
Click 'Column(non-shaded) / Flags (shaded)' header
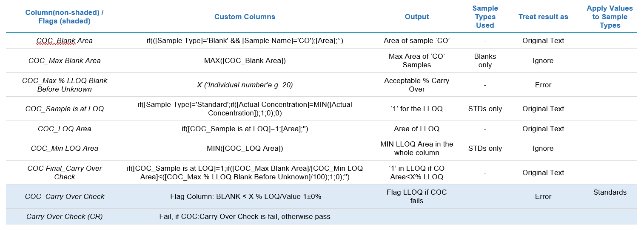click(65, 17)
